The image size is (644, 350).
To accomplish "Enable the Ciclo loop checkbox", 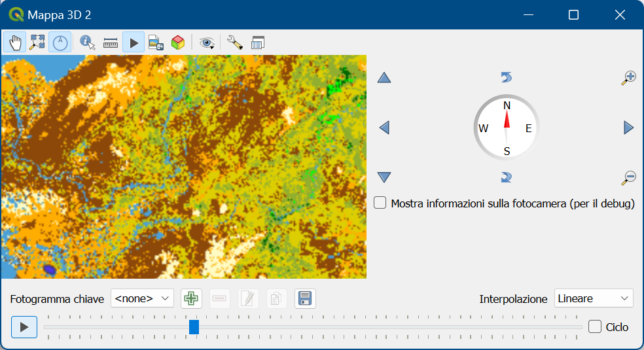I will click(595, 326).
